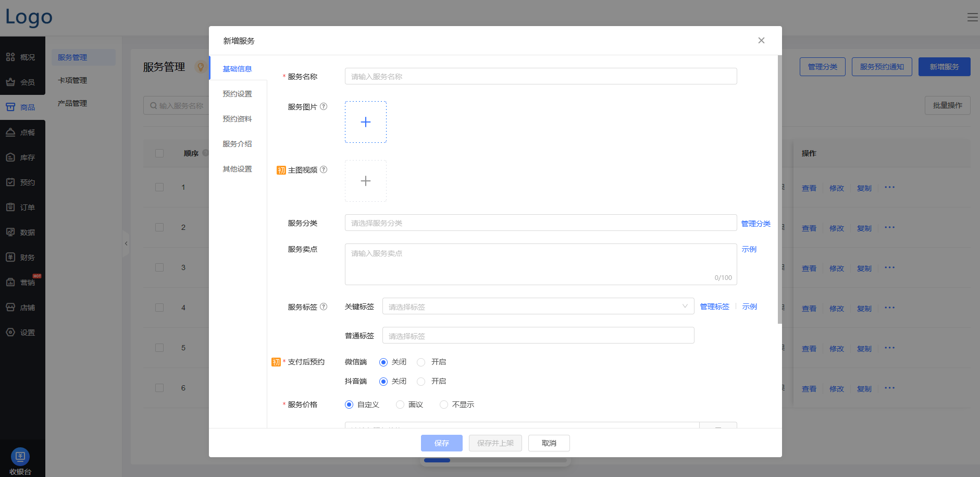Switch to the 预约设置 tab

(x=237, y=93)
